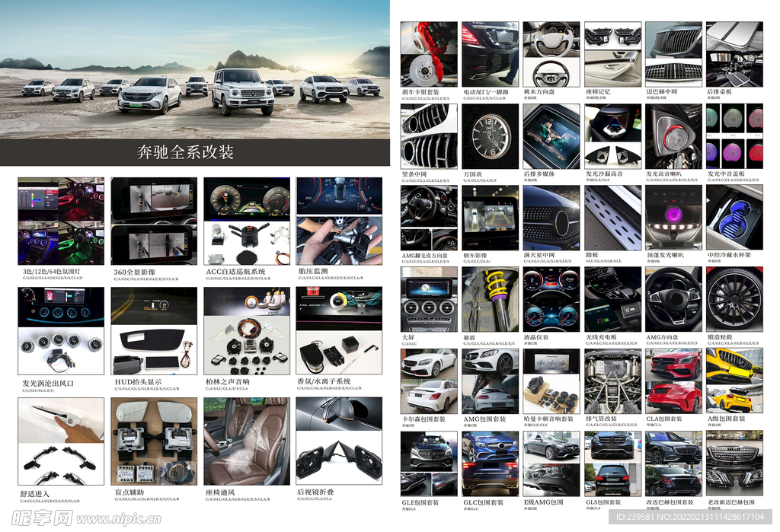Open the 万国表 dashboard clock photo

coord(490,136)
